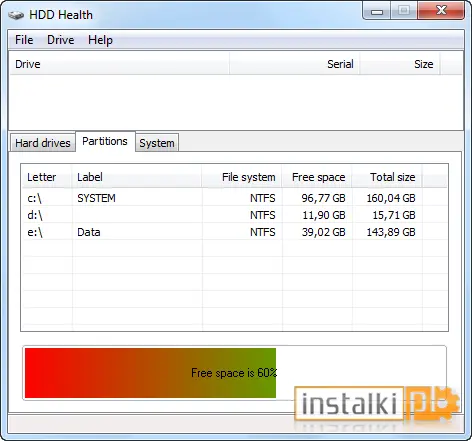Open the File menu

[24, 40]
